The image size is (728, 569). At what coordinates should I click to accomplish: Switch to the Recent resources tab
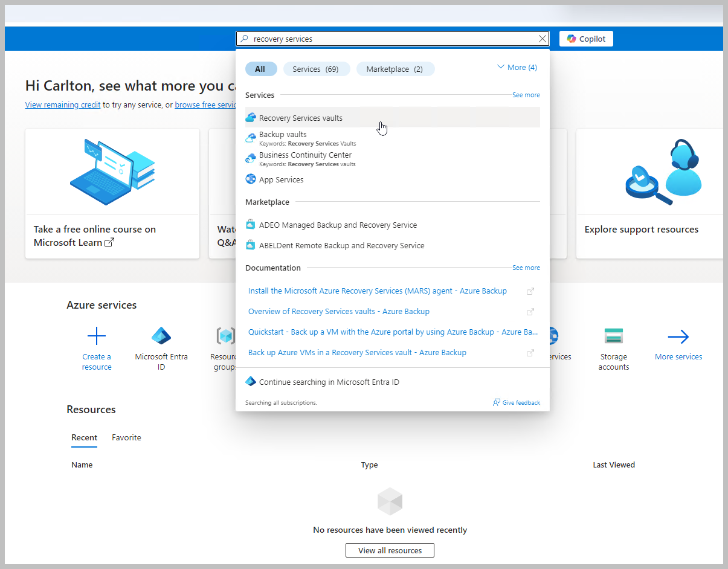click(85, 437)
